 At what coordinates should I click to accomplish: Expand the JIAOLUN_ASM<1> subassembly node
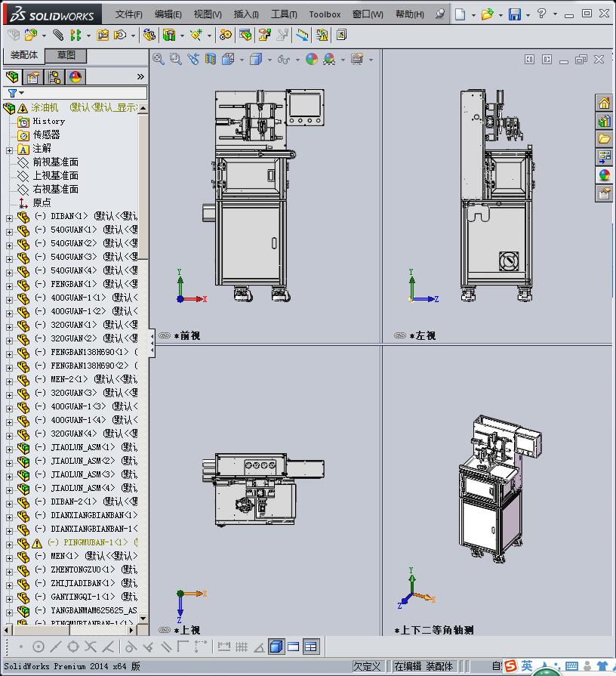click(x=10, y=449)
